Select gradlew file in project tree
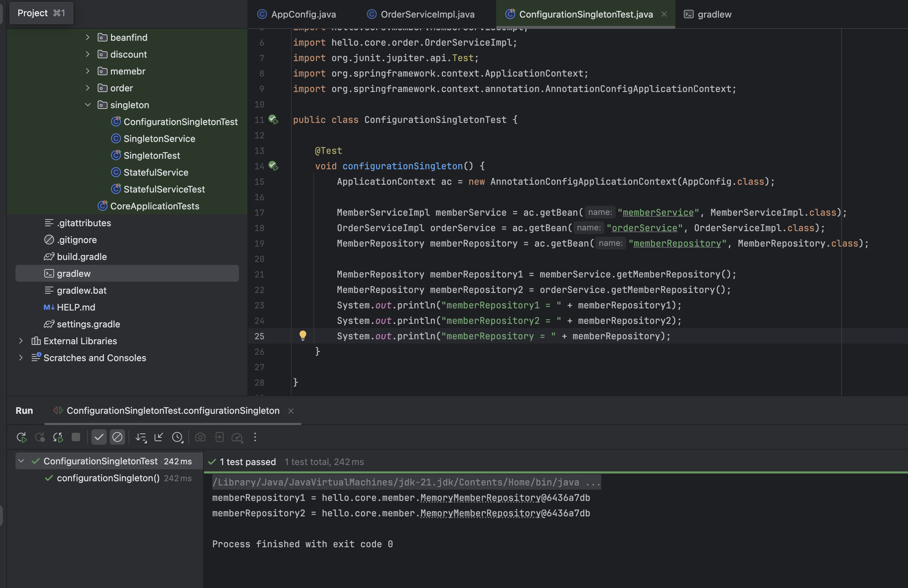908x588 pixels. coord(127,273)
